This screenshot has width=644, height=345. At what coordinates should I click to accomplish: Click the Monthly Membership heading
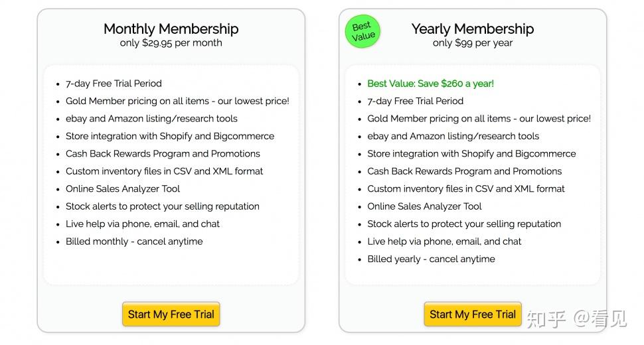click(x=171, y=29)
